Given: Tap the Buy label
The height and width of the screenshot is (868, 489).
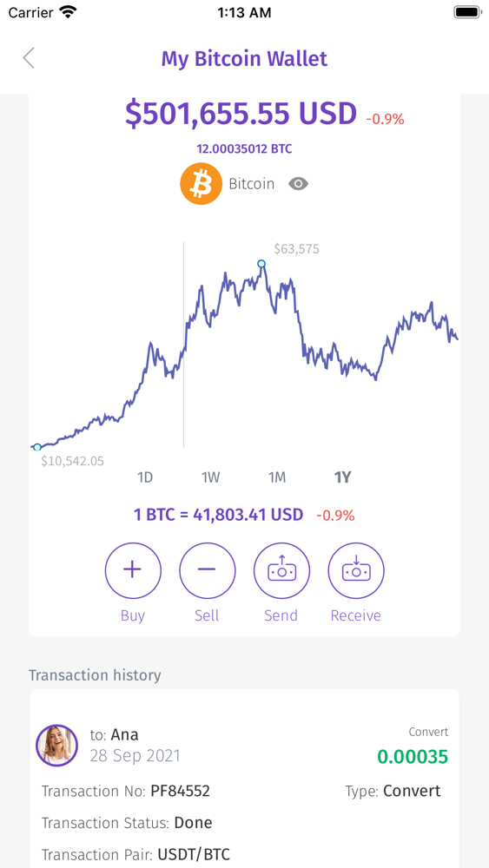Looking at the screenshot, I should coord(133,615).
